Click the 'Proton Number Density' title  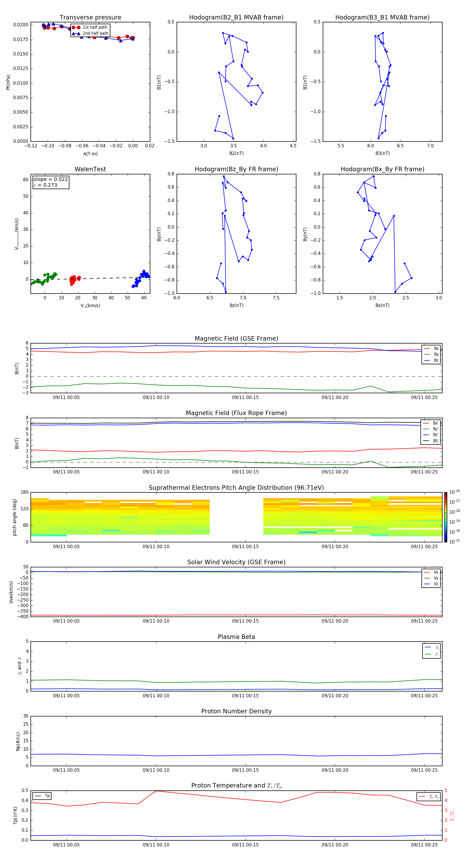point(236,711)
